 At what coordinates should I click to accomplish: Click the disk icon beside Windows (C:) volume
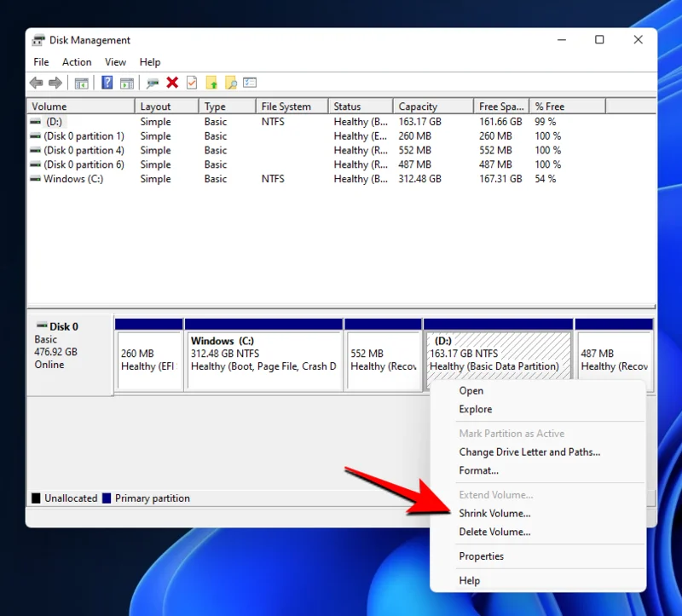33,179
